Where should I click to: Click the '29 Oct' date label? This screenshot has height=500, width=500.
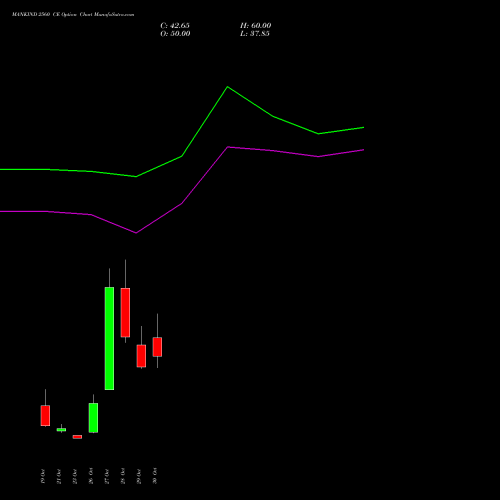point(139,476)
